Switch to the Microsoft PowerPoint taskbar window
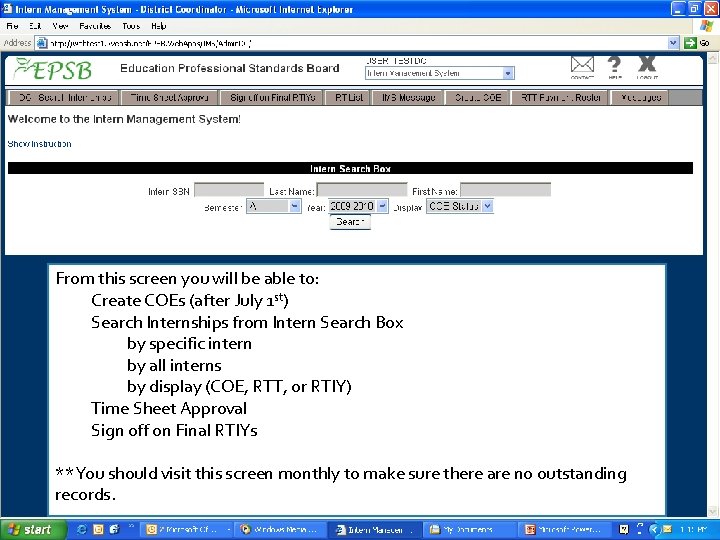 click(565, 529)
